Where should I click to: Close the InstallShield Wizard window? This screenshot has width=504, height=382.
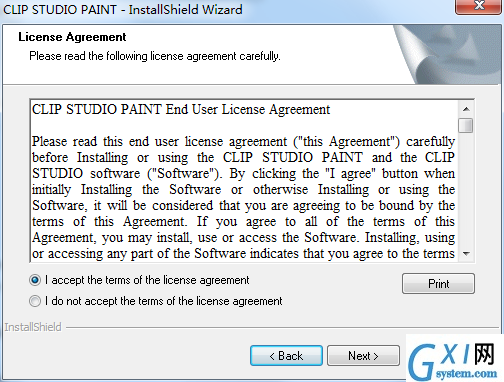click(479, 6)
